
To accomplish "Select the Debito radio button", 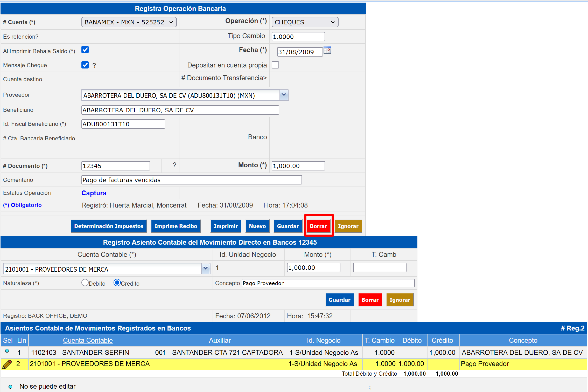I will [x=85, y=283].
